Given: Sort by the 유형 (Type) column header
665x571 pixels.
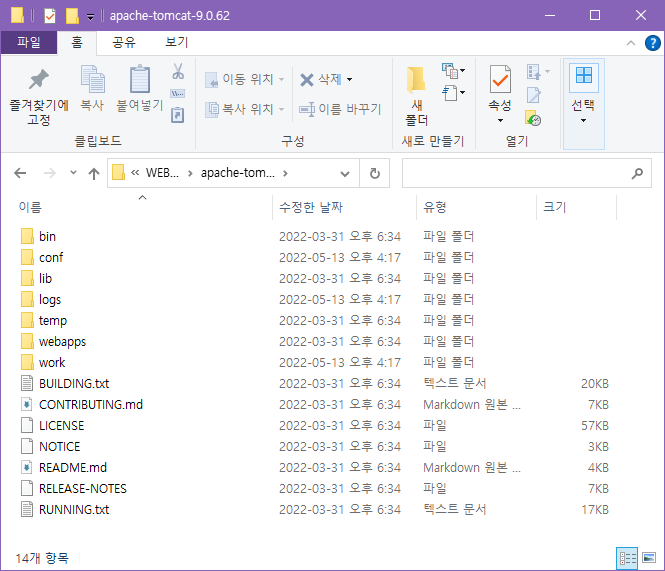Looking at the screenshot, I should [x=435, y=207].
